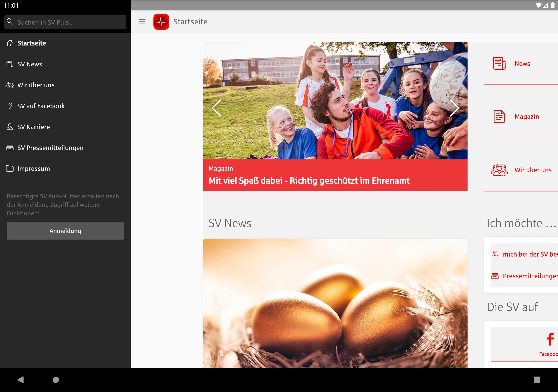558x392 pixels.
Task: Click the SV auf Facebook icon in sidebar
Action: click(x=10, y=106)
